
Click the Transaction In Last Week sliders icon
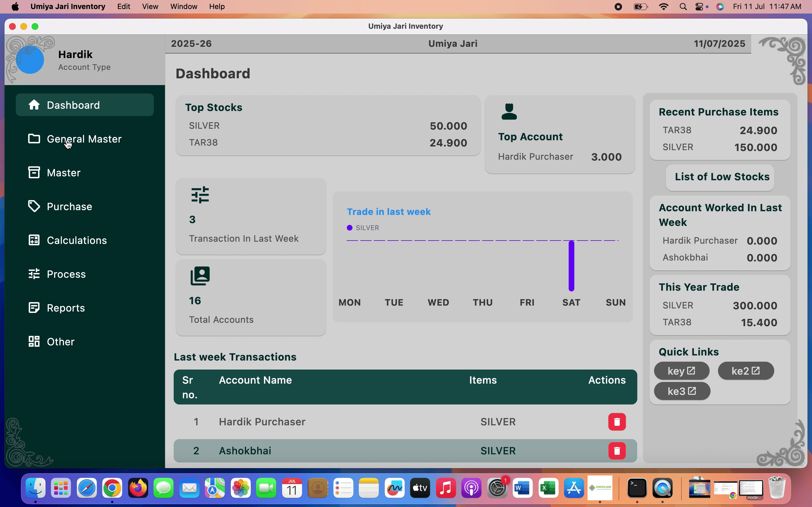click(200, 195)
